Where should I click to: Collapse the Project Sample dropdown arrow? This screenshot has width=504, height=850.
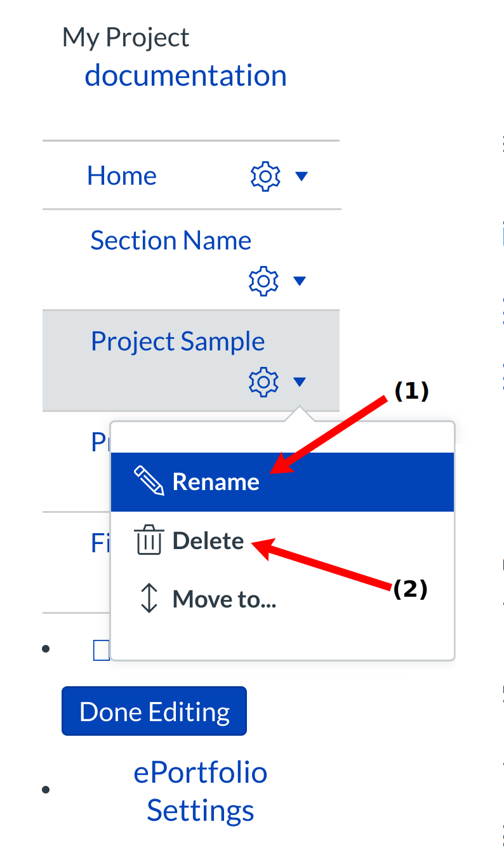point(300,382)
